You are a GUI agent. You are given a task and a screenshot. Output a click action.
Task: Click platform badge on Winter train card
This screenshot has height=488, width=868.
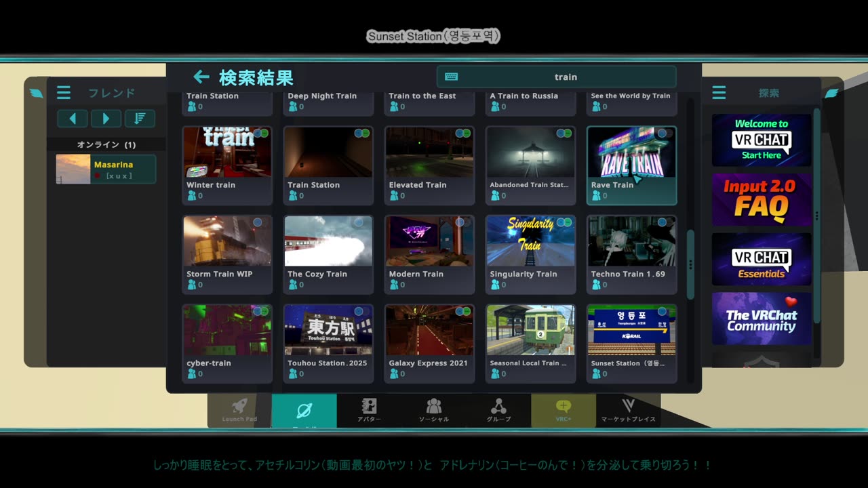coord(260,134)
